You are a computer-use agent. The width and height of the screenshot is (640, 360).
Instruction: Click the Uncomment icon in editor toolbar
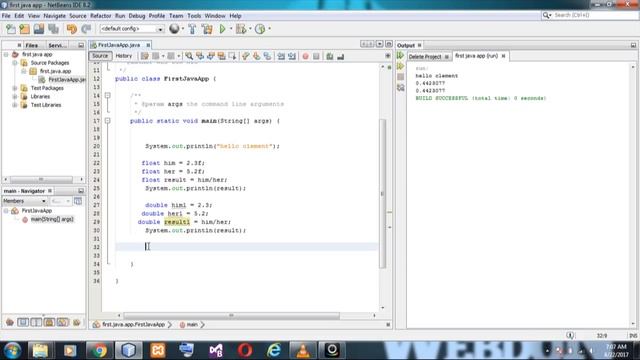point(340,56)
